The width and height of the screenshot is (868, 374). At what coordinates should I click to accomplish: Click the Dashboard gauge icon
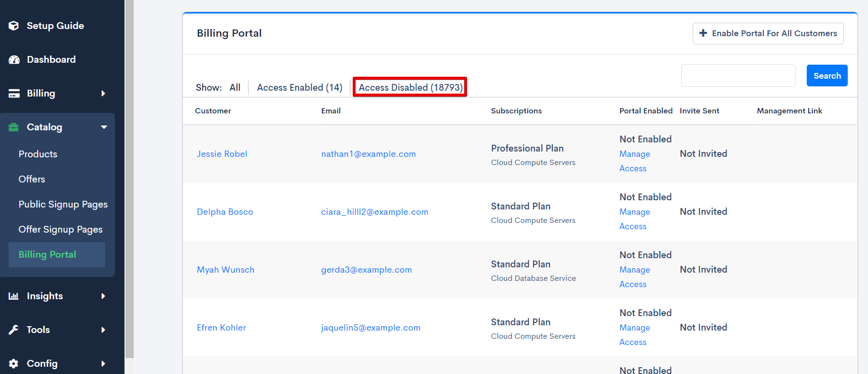point(14,59)
